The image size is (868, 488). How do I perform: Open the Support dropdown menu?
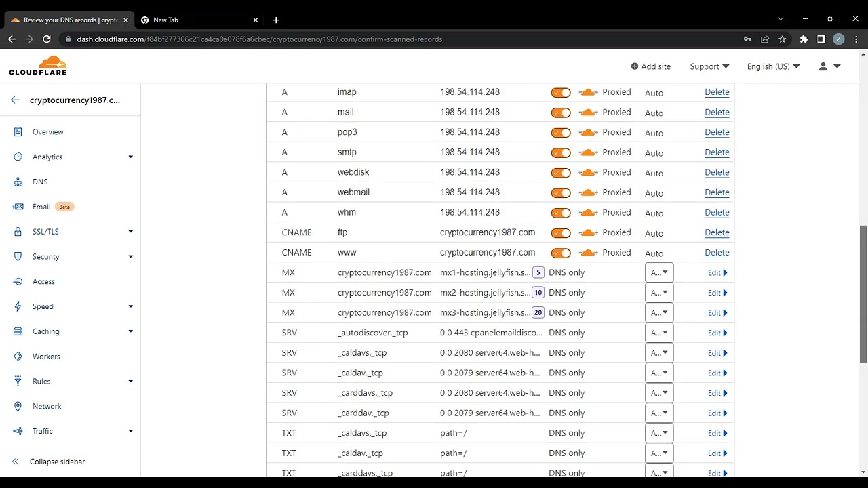click(x=709, y=66)
